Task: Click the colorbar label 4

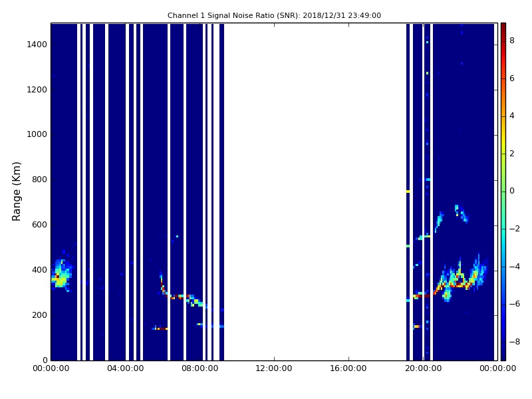Action: point(512,116)
